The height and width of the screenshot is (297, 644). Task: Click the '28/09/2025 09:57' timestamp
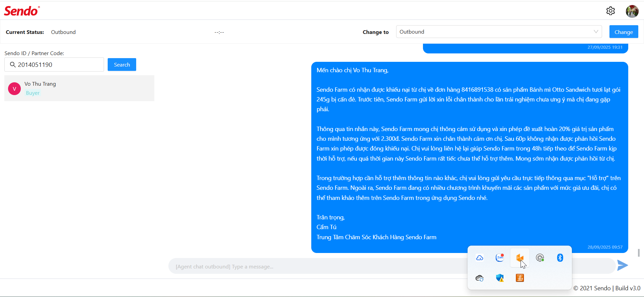605,247
